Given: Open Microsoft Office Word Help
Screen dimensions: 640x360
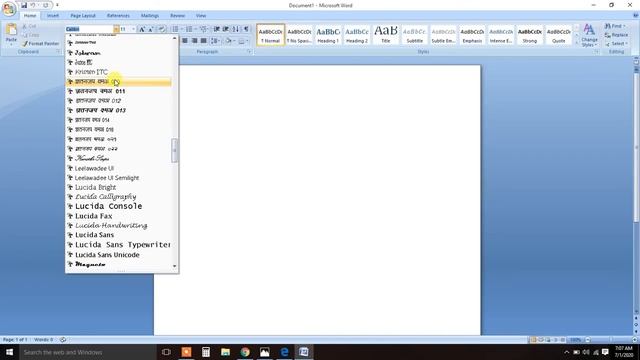Looking at the screenshot, I should [x=635, y=16].
